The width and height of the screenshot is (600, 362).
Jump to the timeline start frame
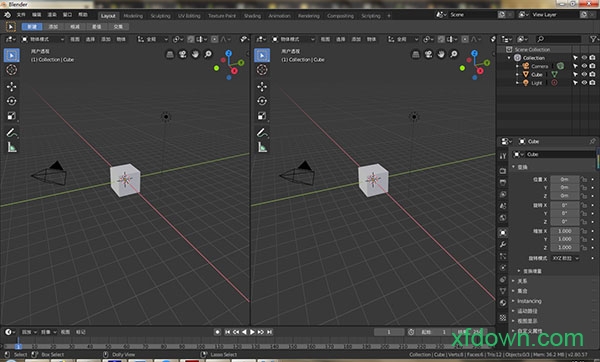tap(227, 332)
